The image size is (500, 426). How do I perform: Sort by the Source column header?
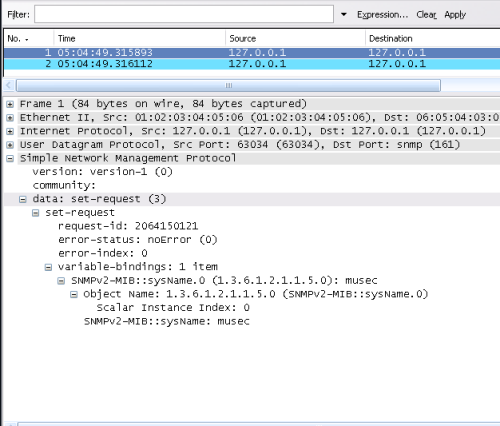click(x=295, y=39)
